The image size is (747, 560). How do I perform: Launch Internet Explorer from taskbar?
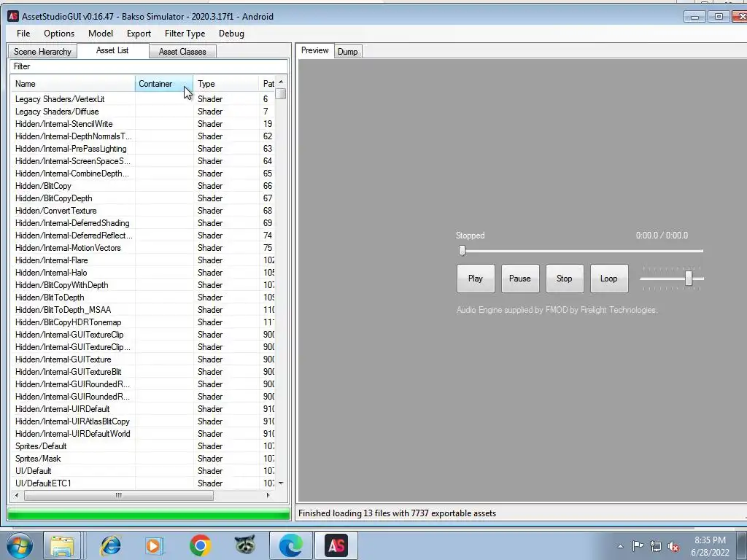(111, 545)
